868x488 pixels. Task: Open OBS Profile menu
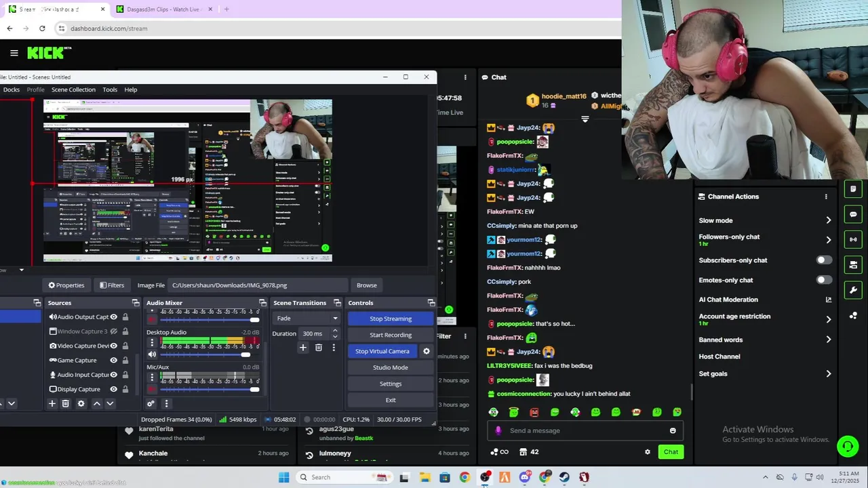[x=36, y=89]
